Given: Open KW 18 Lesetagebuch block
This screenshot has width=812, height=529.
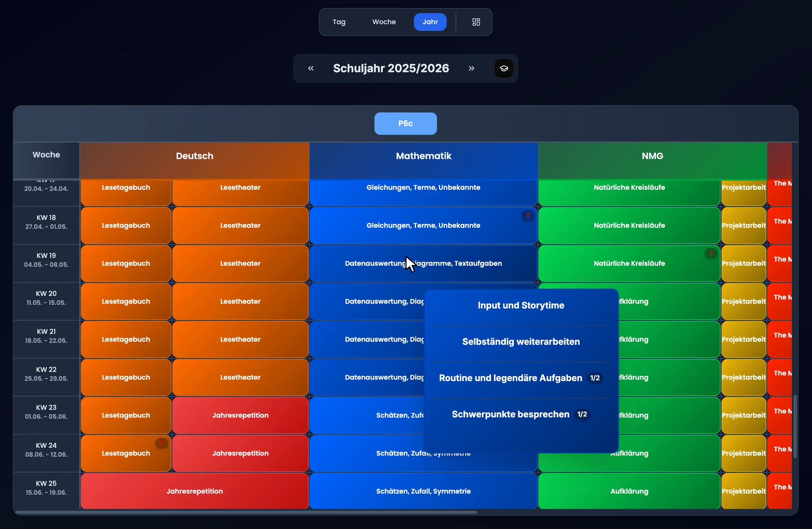Looking at the screenshot, I should click(126, 225).
